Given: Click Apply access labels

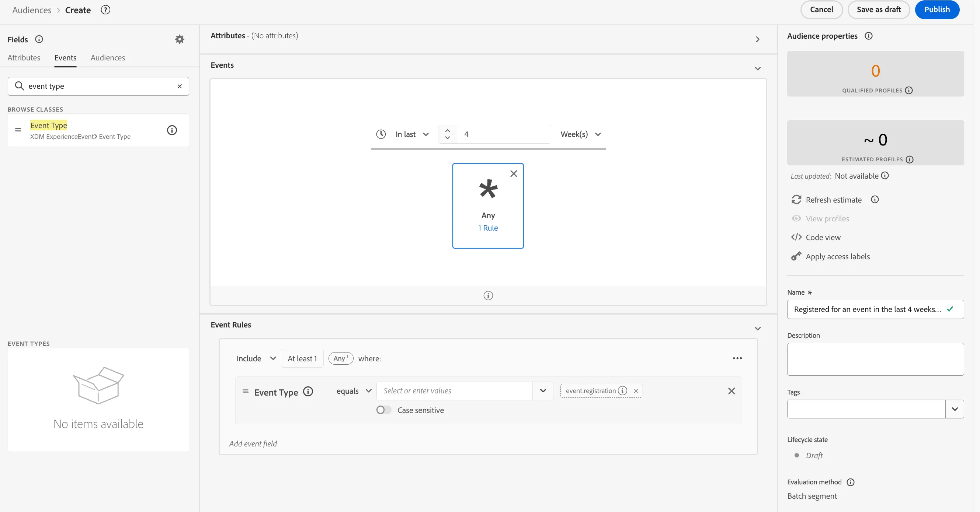Looking at the screenshot, I should pos(830,257).
